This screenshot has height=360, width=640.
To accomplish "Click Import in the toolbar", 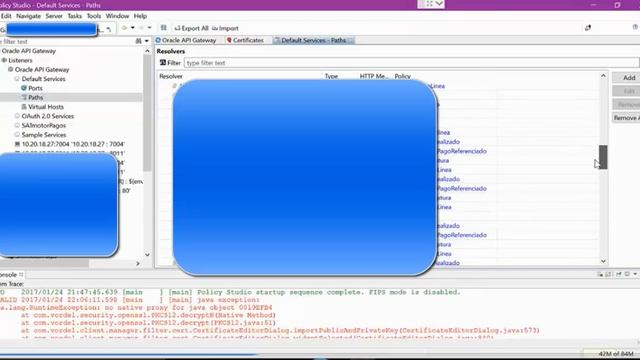I will pyautogui.click(x=225, y=28).
